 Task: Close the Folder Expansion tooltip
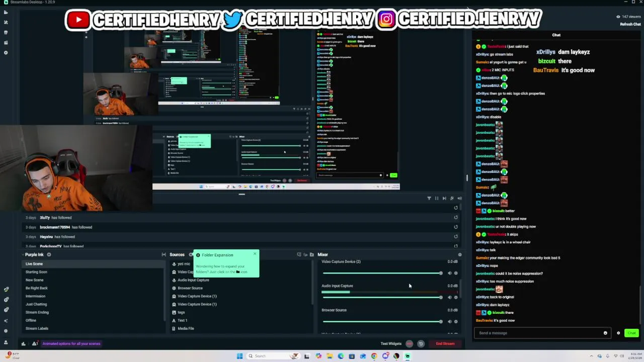point(255,253)
